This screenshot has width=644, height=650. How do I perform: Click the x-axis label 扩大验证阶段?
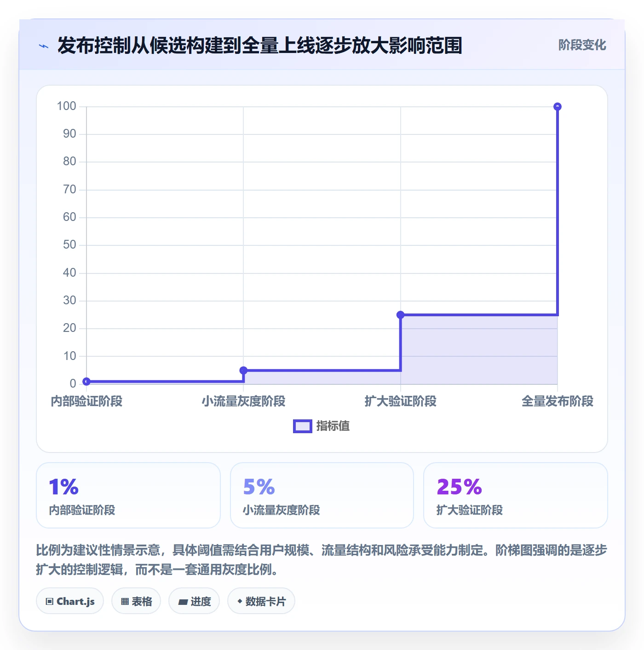[401, 401]
